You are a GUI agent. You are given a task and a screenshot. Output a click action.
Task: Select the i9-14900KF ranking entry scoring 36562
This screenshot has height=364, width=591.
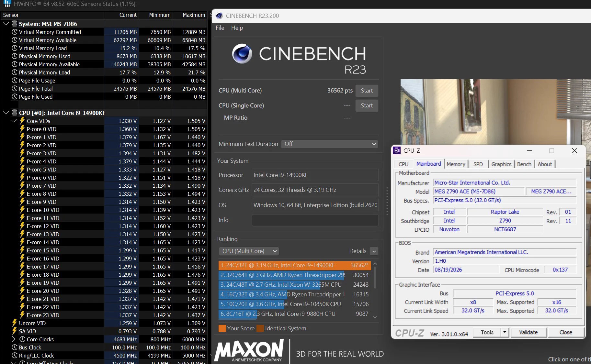[x=295, y=265]
